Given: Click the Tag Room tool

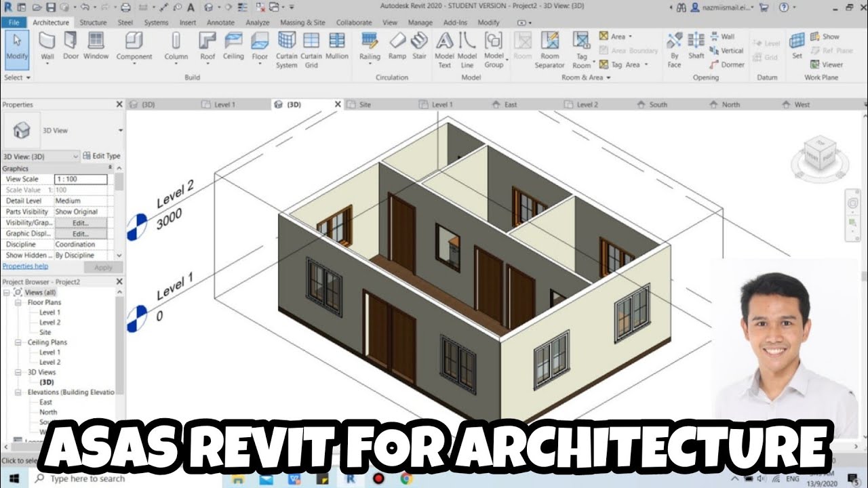Looking at the screenshot, I should pos(582,50).
